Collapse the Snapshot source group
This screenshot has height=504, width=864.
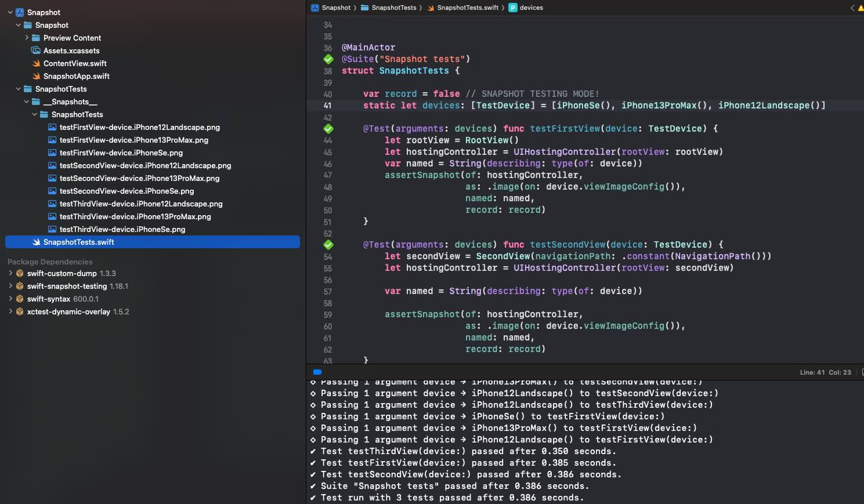19,25
